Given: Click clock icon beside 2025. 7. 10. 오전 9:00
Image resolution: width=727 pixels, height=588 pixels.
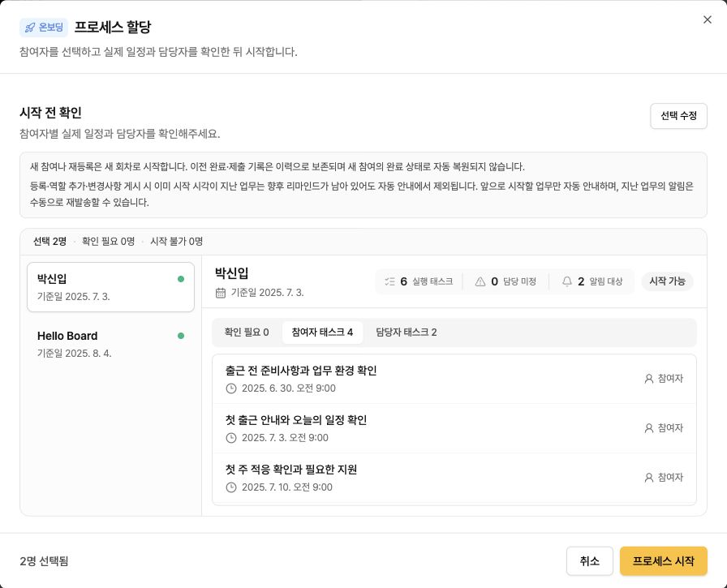Looking at the screenshot, I should pos(231,487).
